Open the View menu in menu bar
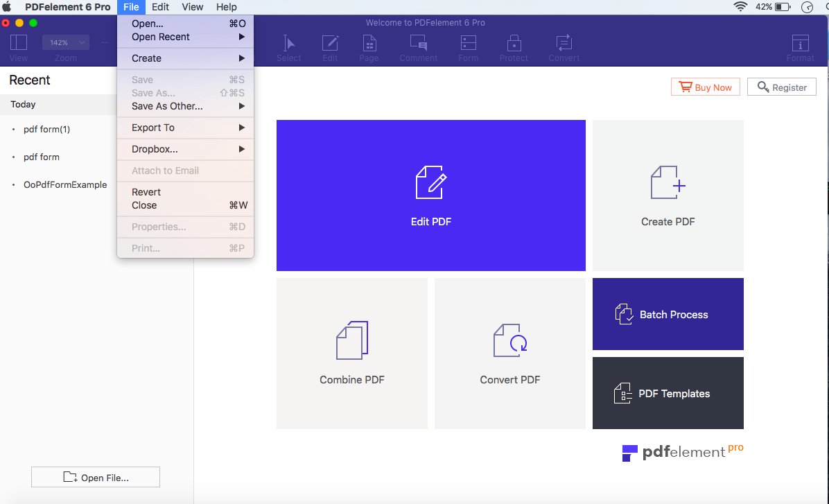The image size is (829, 504). coord(192,7)
